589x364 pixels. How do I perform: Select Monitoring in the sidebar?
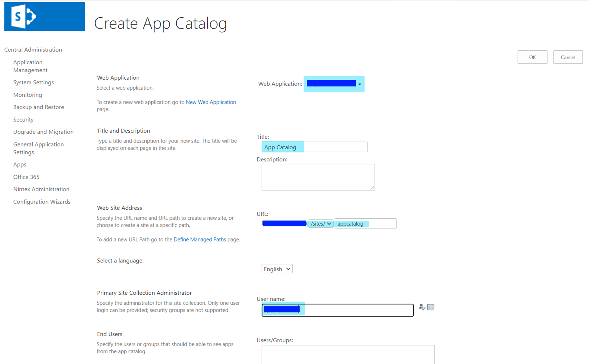[x=28, y=95]
